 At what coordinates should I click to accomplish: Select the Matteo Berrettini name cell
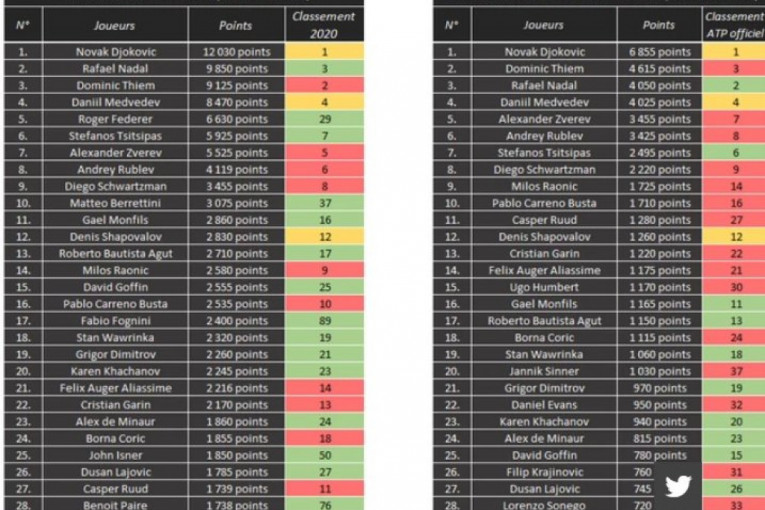pyautogui.click(x=114, y=202)
